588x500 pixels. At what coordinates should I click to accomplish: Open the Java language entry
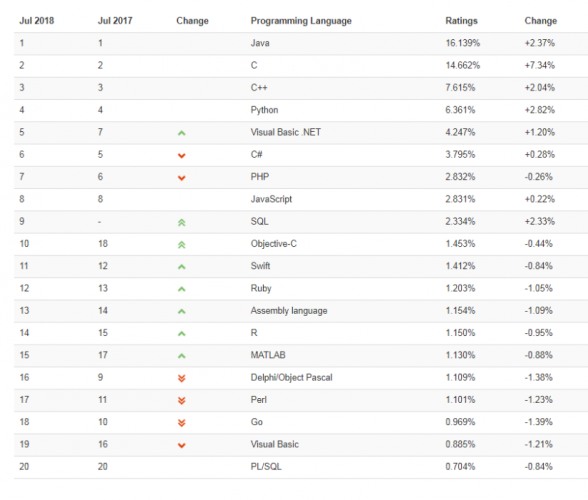260,43
